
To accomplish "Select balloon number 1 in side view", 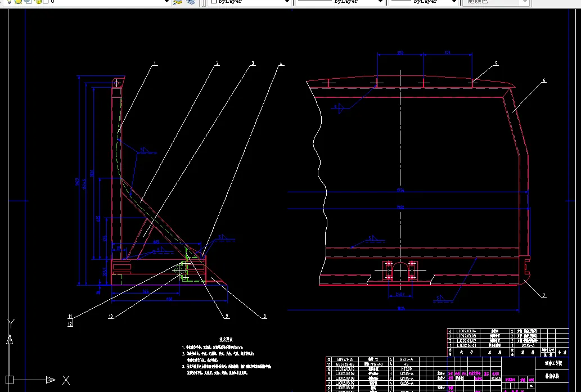I will coord(155,64).
